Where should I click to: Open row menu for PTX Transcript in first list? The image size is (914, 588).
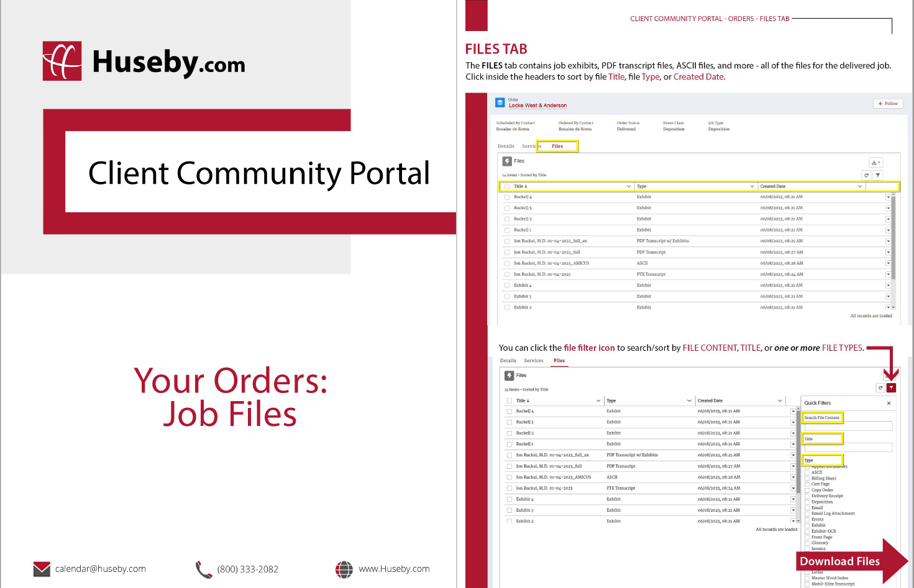click(x=888, y=274)
